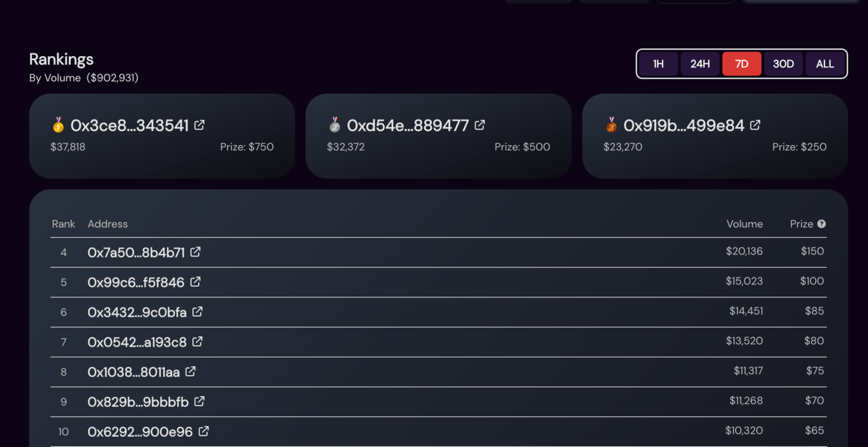Switch rankings to 1H timeframe
Viewport: 868px width, 447px height.
(658, 64)
